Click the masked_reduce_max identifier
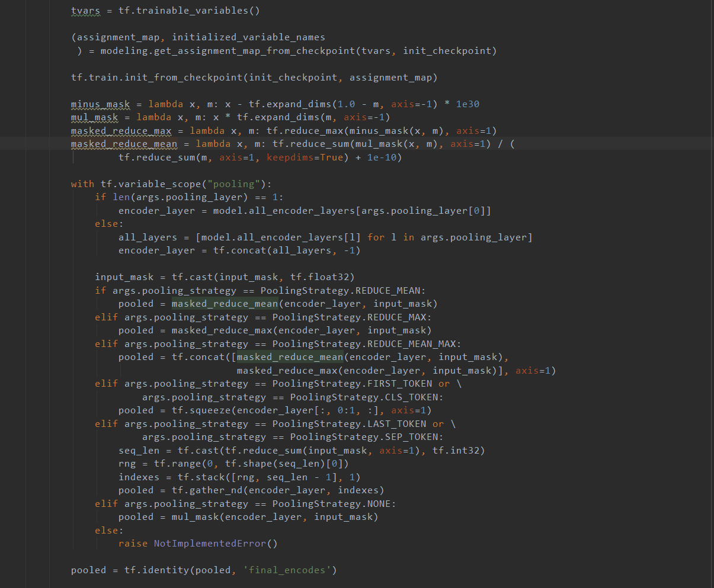Viewport: 714px width, 588px height. coord(121,130)
